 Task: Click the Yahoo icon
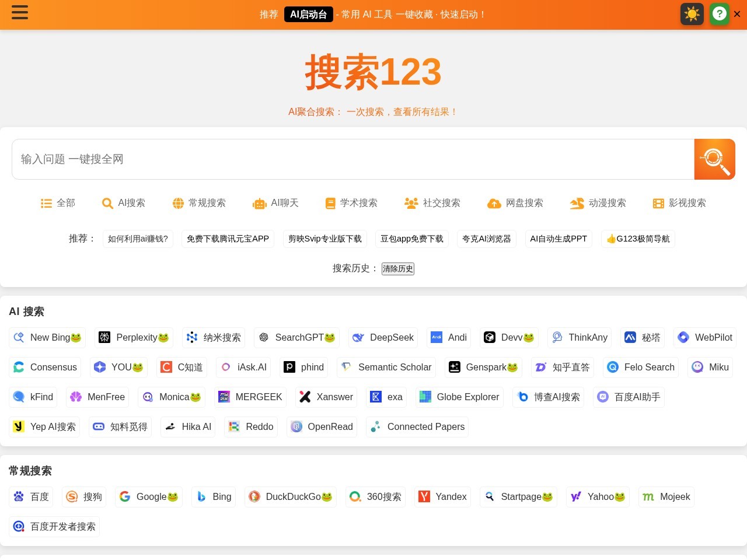click(x=576, y=496)
